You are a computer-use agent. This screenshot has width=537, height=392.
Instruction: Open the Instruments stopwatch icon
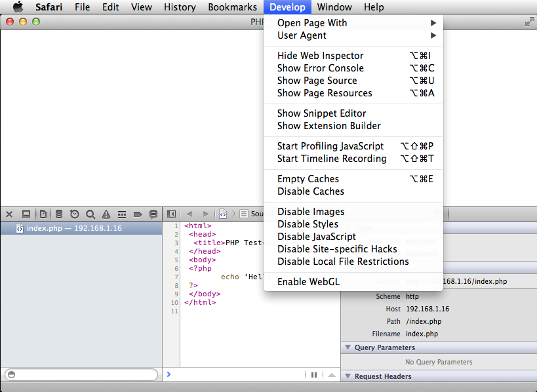(74, 214)
